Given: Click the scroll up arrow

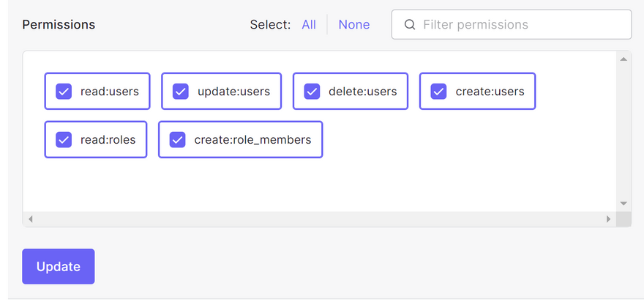Looking at the screenshot, I should click(x=624, y=59).
